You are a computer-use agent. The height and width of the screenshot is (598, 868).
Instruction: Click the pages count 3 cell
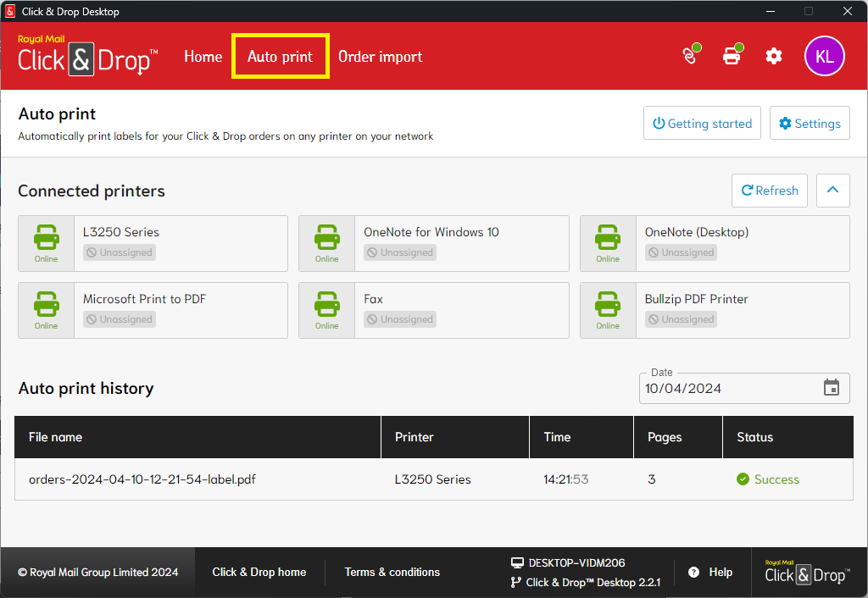652,479
